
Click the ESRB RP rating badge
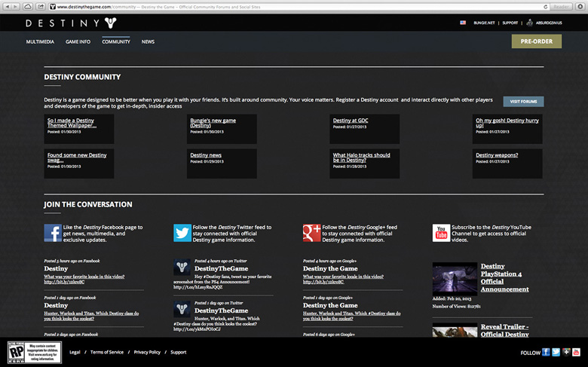coord(18,352)
